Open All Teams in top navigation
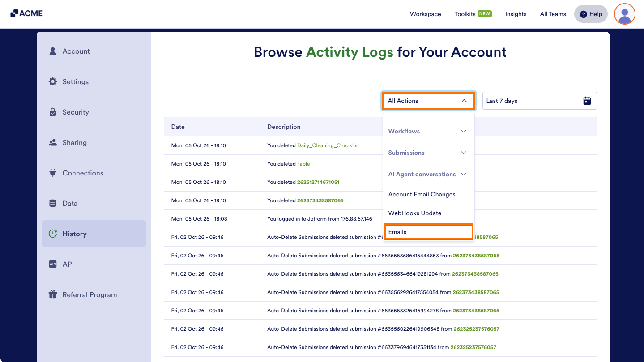This screenshot has width=644, height=362. (553, 14)
